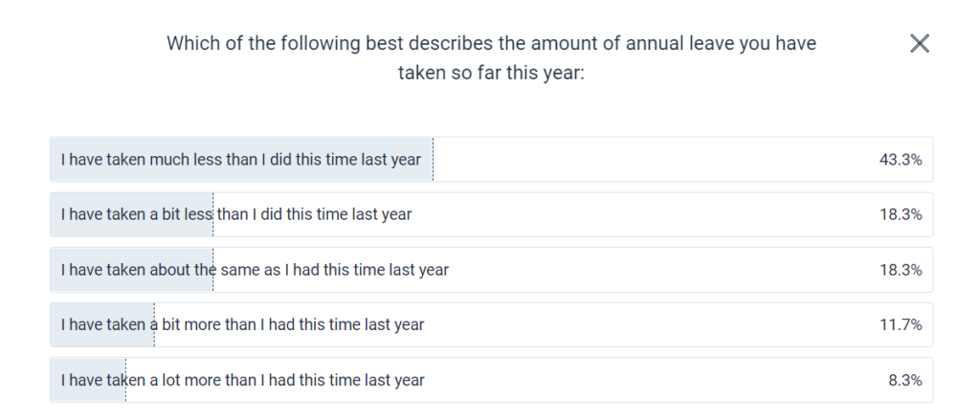The image size is (980, 420).
Task: Click the 18.3% value on the "about the same" row
Action: (900, 270)
